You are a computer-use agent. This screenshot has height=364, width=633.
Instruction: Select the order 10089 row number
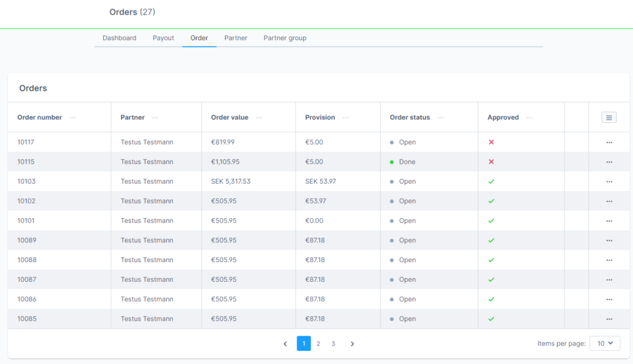click(27, 240)
